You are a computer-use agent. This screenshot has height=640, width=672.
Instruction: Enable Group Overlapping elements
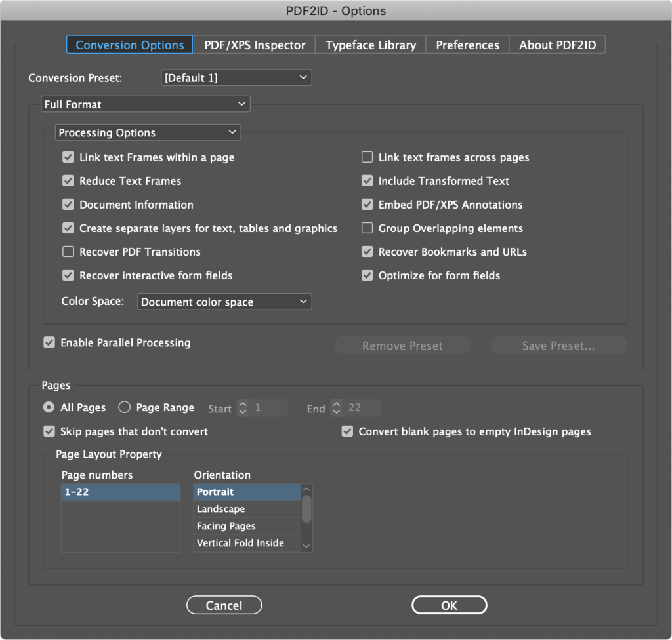point(367,228)
